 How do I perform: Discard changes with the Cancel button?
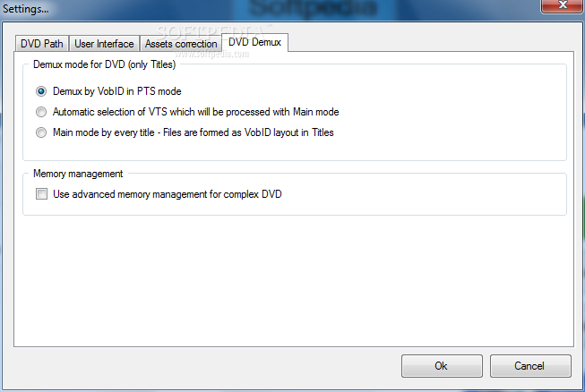point(530,366)
